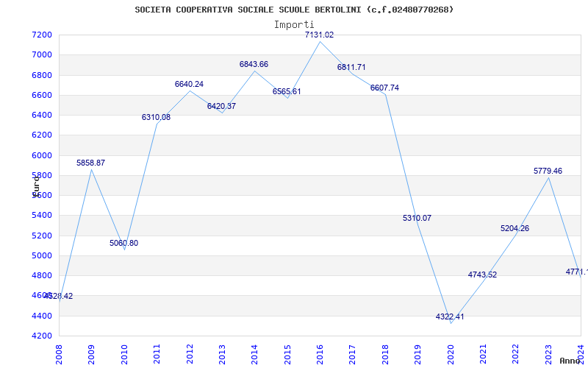
Task: Select the 6420.37 data label
Action: click(x=222, y=106)
